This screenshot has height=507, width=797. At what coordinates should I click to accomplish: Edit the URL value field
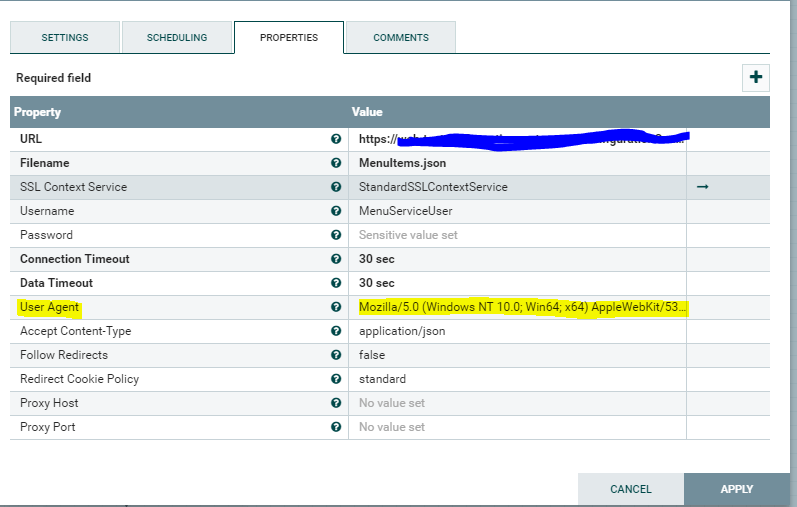click(517, 139)
